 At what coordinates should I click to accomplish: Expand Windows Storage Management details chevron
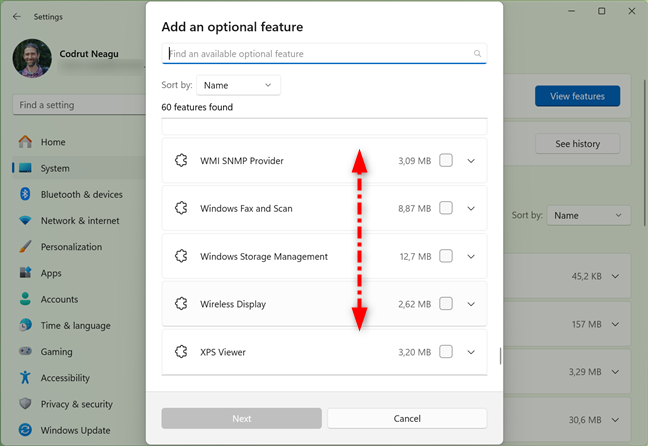pos(471,257)
